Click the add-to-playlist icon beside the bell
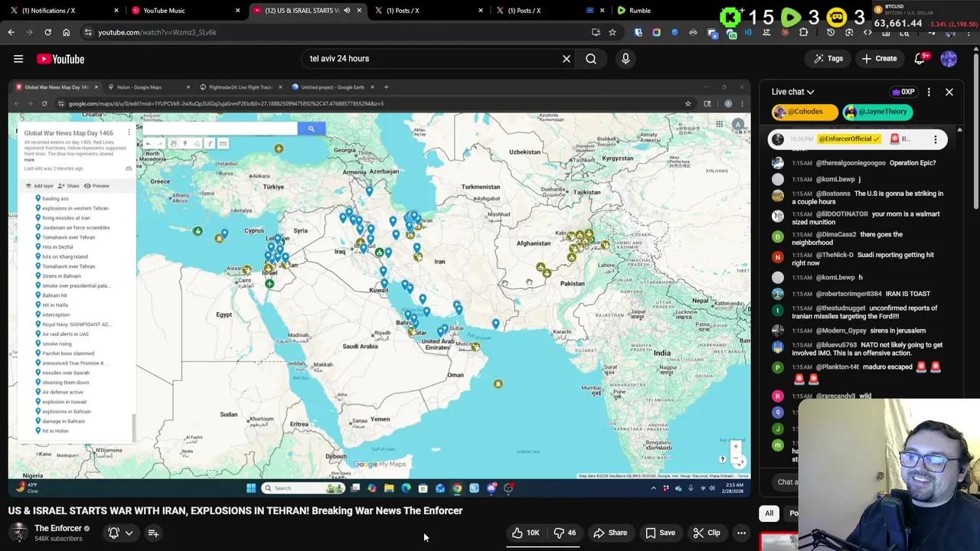 pos(153,533)
